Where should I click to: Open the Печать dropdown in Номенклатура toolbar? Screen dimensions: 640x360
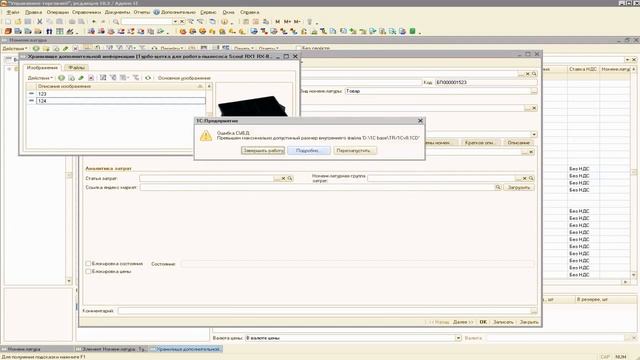244,49
